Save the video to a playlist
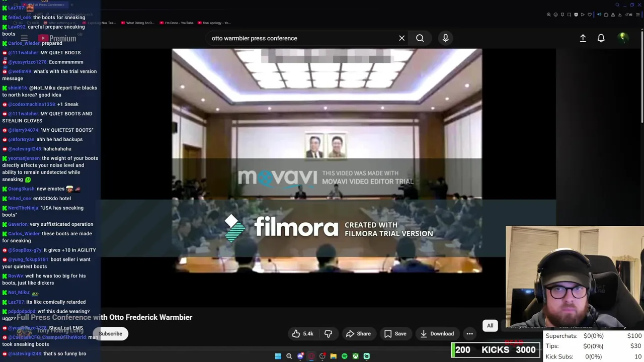This screenshot has height=362, width=644. click(395, 334)
